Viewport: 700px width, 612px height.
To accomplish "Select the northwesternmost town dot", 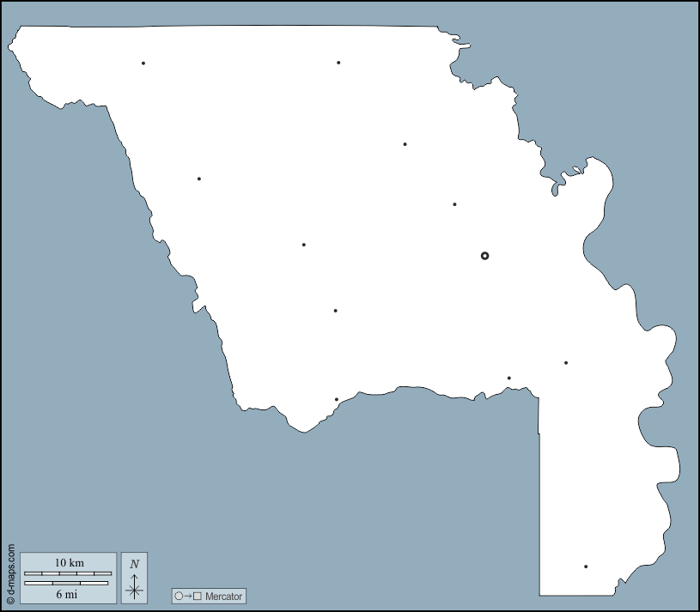I will click(143, 63).
